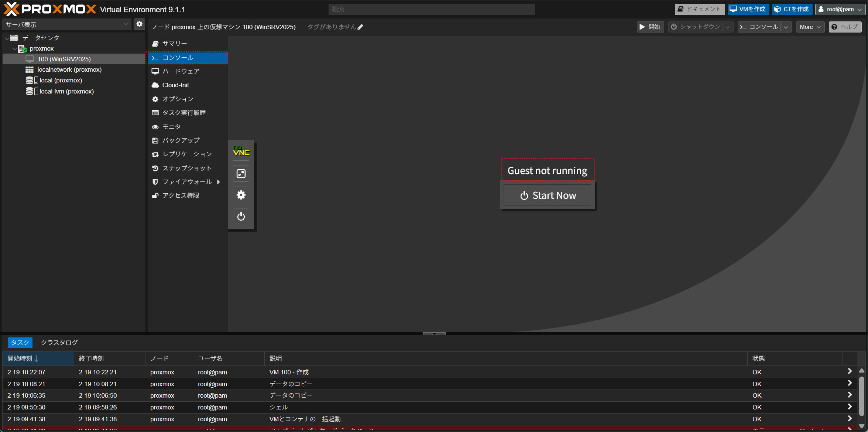Click the noVNC power control icon
This screenshot has width=868, height=432.
(x=241, y=217)
